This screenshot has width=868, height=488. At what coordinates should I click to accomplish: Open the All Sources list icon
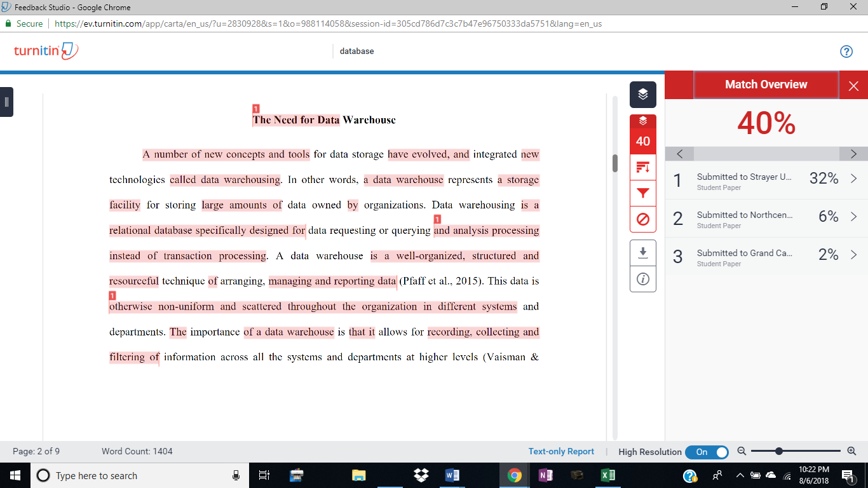click(643, 168)
